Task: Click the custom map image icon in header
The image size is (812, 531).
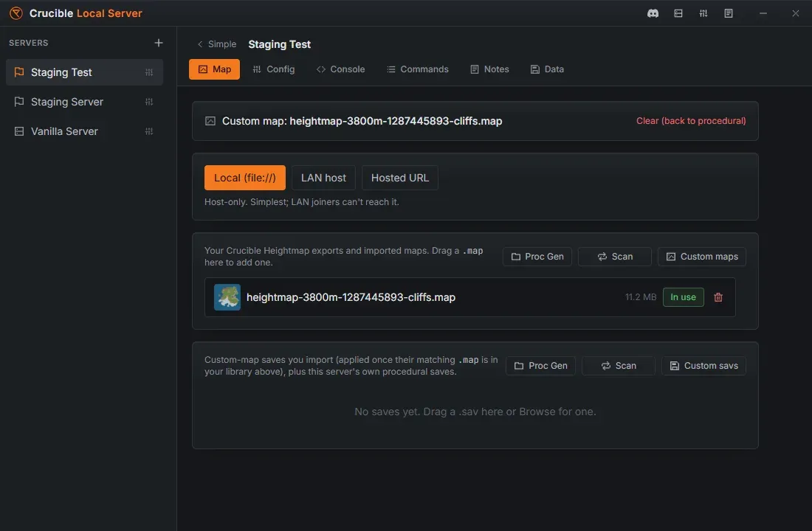Action: (x=210, y=121)
